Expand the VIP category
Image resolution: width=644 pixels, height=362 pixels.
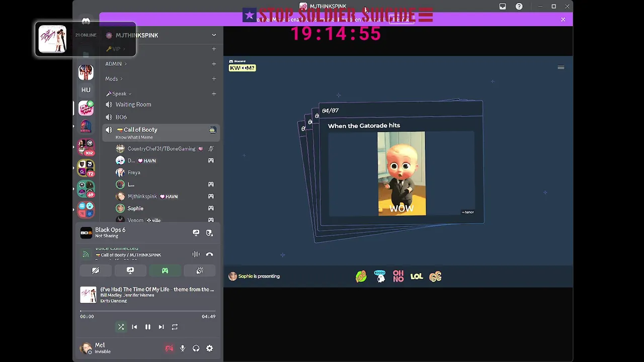(116, 49)
